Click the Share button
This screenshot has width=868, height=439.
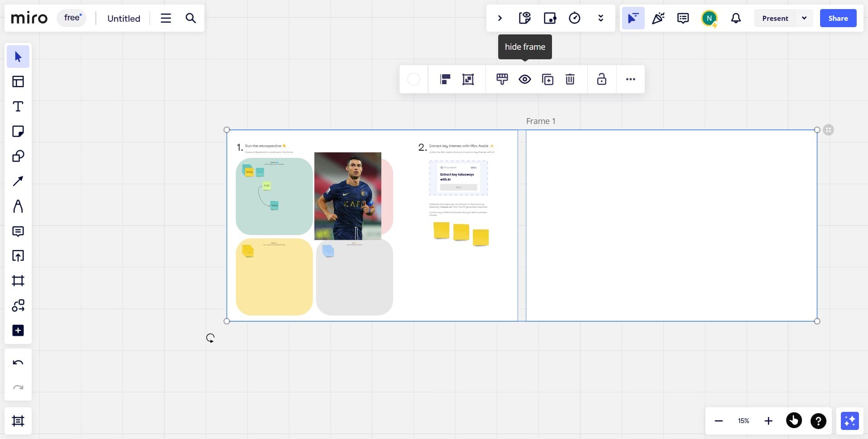838,18
